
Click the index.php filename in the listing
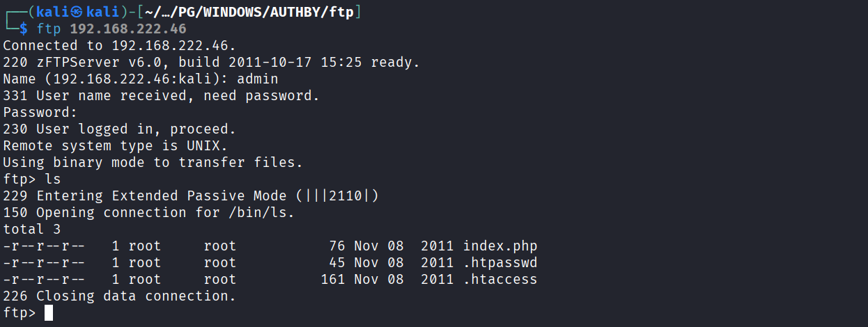coord(499,246)
